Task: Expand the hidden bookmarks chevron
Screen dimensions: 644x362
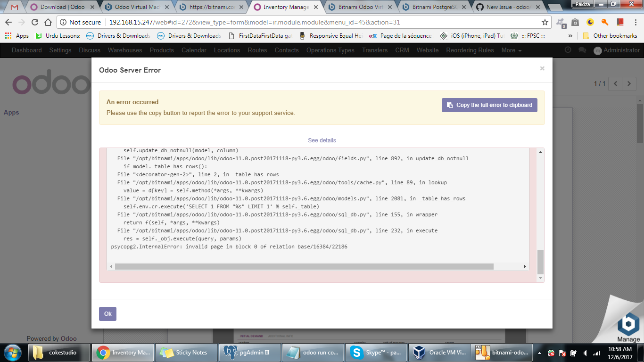Action: pyautogui.click(x=570, y=36)
